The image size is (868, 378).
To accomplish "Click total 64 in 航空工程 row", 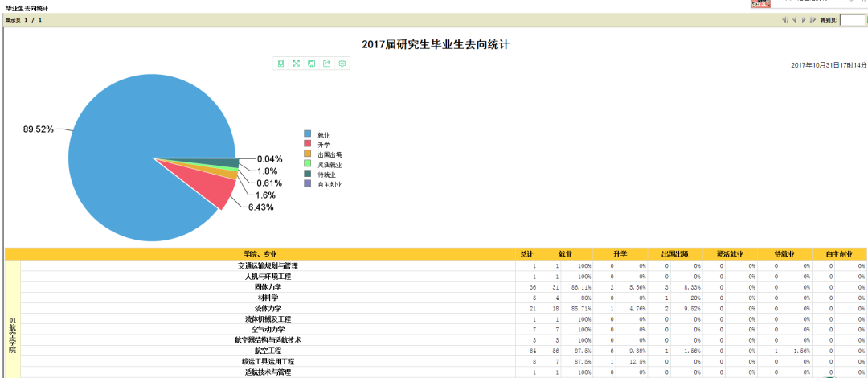I will pyautogui.click(x=526, y=351).
